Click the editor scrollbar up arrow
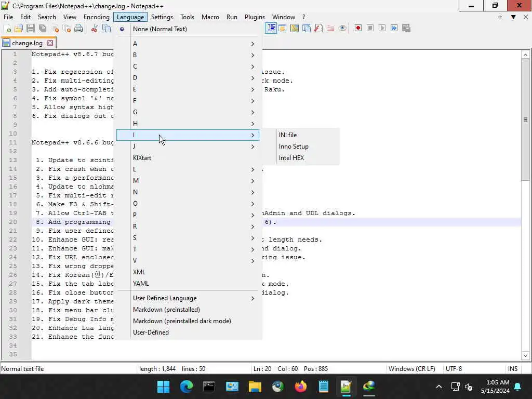The image size is (532, 399). [525, 55]
